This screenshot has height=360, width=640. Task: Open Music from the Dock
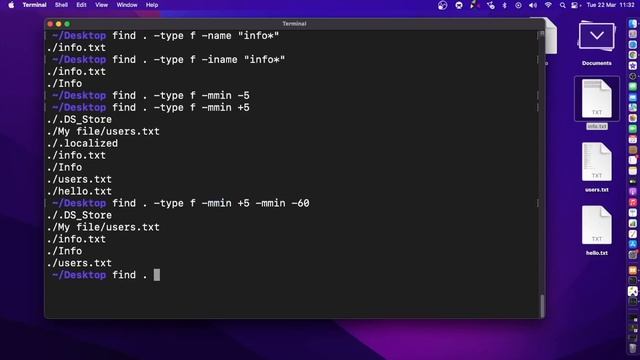(633, 202)
